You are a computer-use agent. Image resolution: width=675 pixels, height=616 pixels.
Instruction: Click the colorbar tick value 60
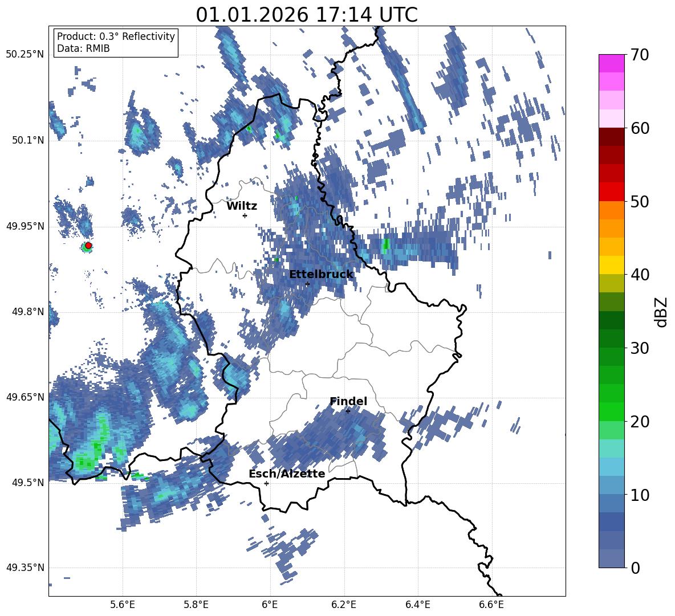pyautogui.click(x=640, y=128)
